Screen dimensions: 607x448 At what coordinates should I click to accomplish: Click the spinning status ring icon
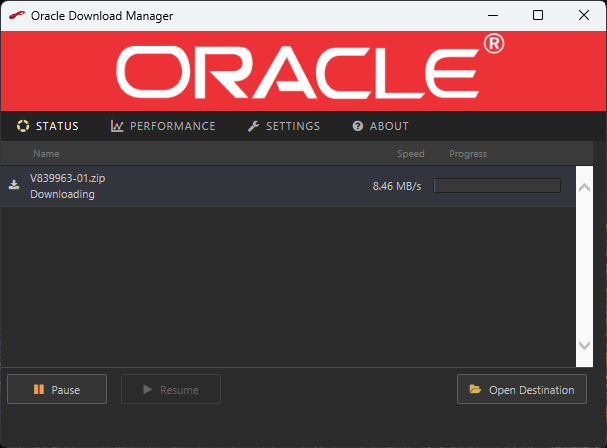23,126
